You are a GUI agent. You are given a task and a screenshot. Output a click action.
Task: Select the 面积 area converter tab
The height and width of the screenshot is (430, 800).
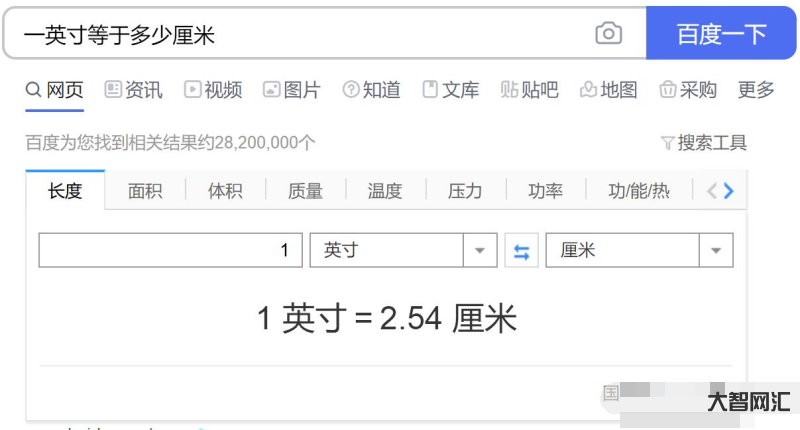[x=145, y=191]
